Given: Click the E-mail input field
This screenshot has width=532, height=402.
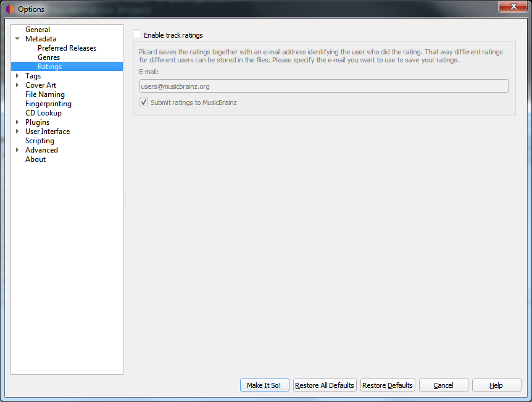Looking at the screenshot, I should coord(323,86).
